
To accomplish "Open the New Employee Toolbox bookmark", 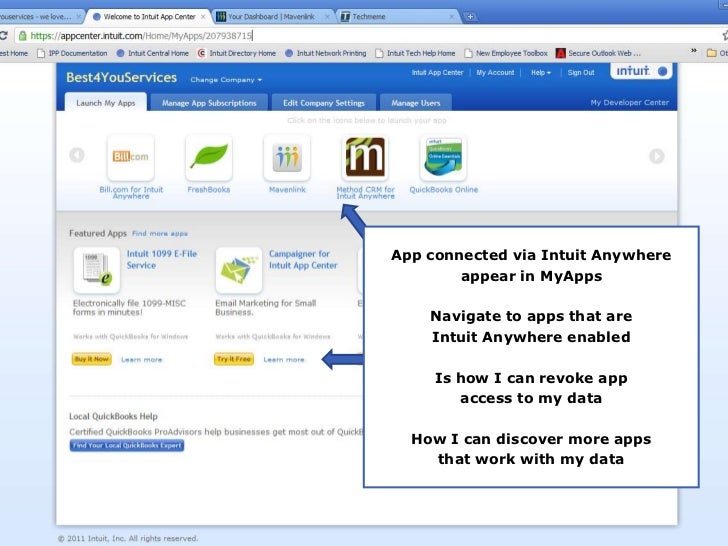I will pyautogui.click(x=506, y=53).
